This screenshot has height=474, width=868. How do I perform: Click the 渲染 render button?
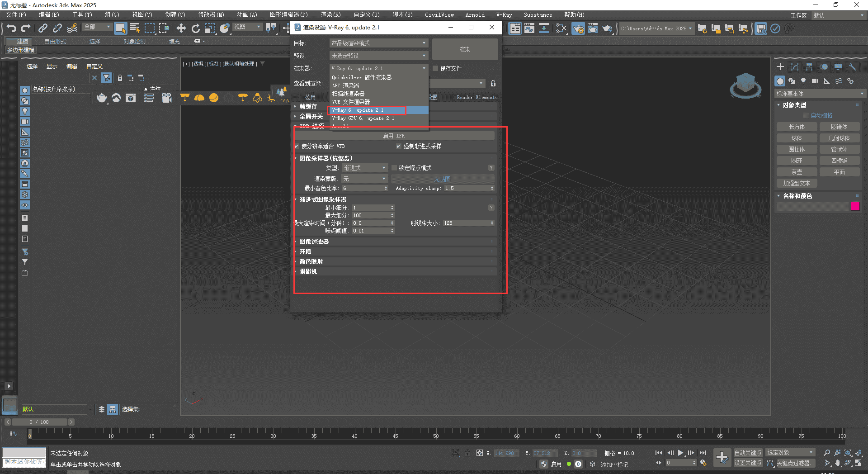464,49
